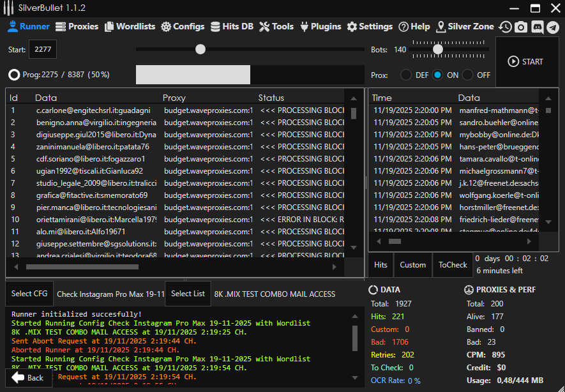Click the Bots count slider handle

438,49
